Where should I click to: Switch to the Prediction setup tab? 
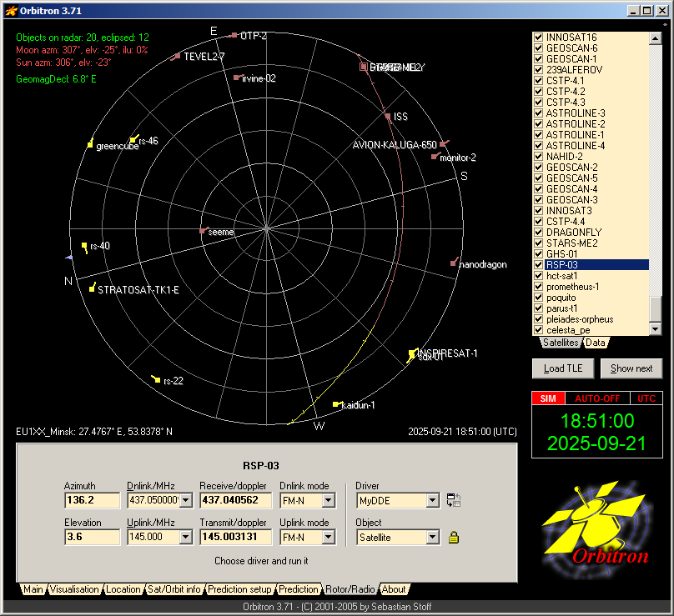[x=240, y=589]
